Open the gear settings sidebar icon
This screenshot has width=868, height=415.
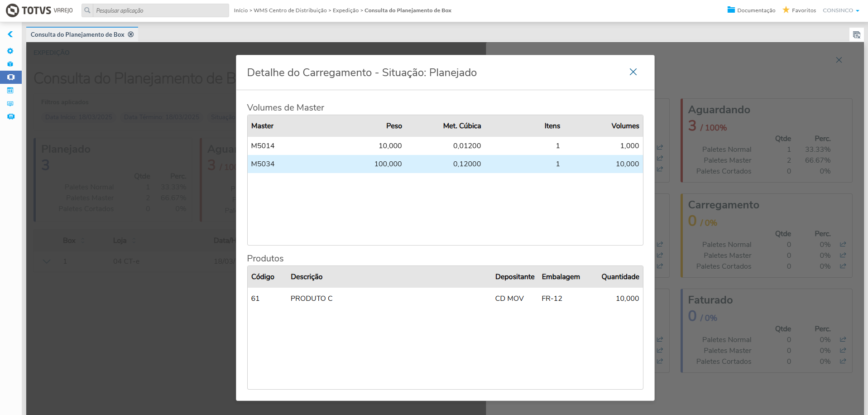tap(10, 51)
